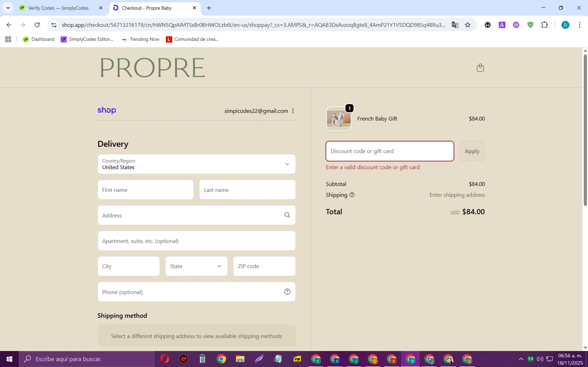Close the Checkout - Propre Baby tab
Viewport: 588px width, 367px height.
[194, 8]
